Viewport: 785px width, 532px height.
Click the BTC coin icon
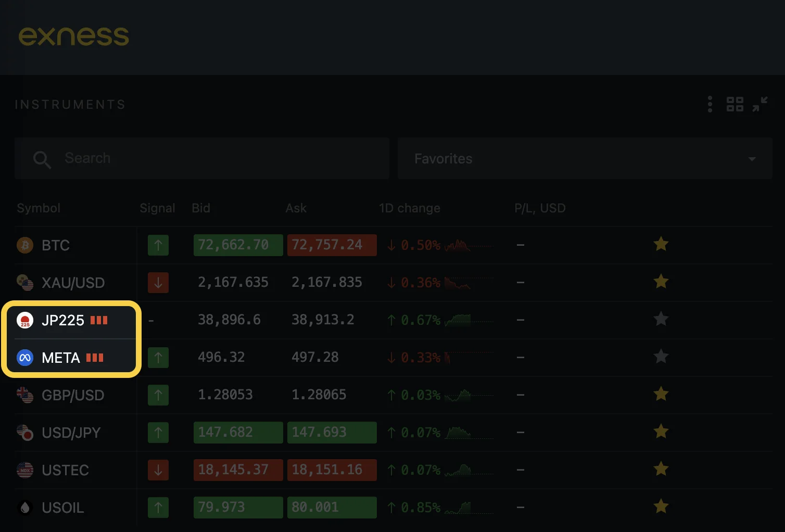tap(25, 245)
